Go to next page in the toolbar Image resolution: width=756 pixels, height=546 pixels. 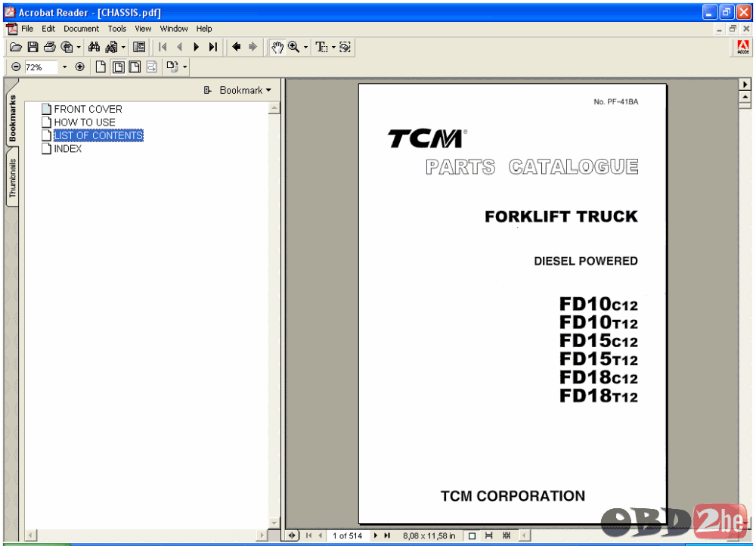pos(197,47)
